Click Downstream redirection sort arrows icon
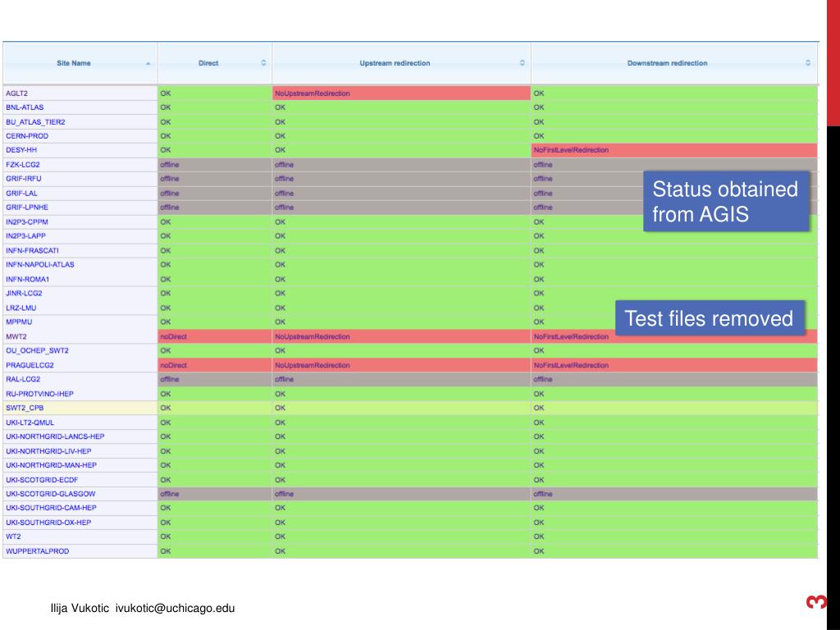This screenshot has width=840, height=630. pyautogui.click(x=807, y=62)
